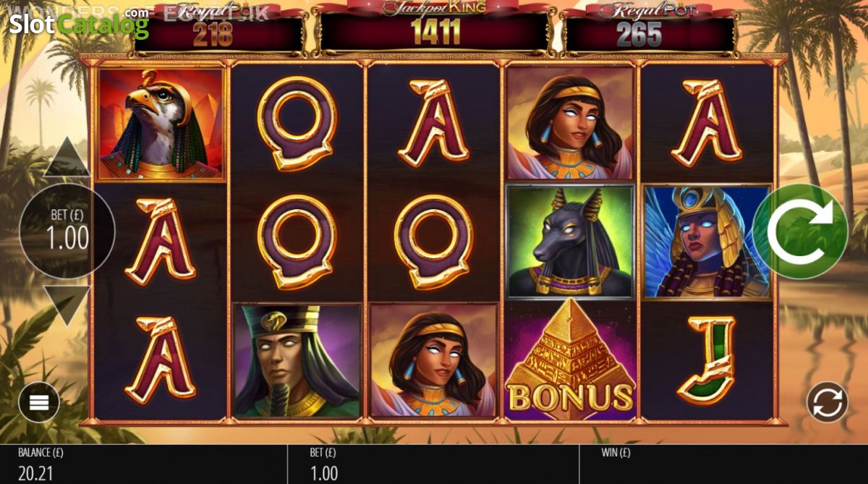Click the pharaoh symbol with cobra headdress
The image size is (868, 484).
coord(297,361)
